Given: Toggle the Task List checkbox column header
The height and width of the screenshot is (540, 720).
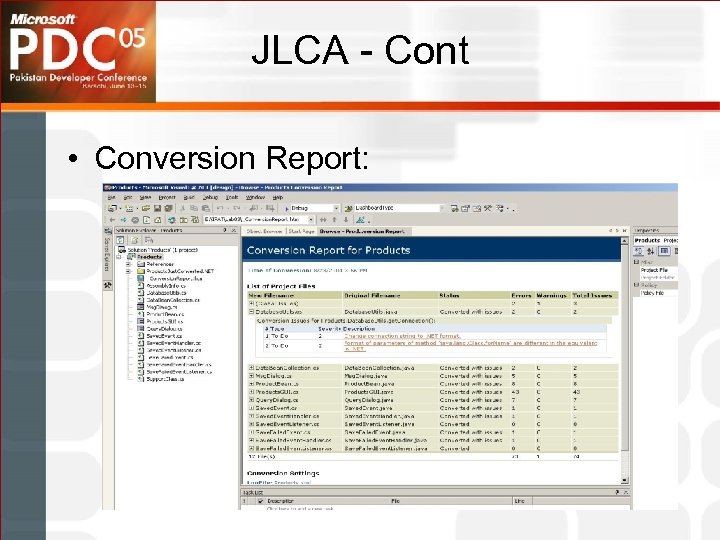Looking at the screenshot, I should [x=260, y=501].
